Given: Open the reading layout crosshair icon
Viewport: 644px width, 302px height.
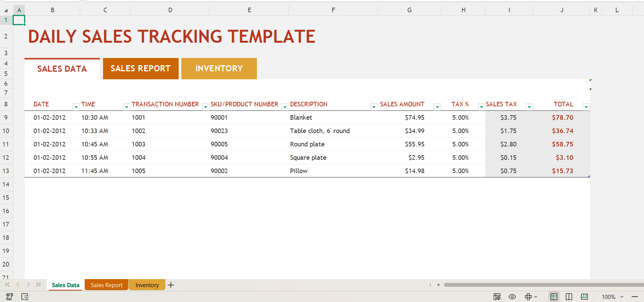Looking at the screenshot, I should pyautogui.click(x=528, y=297).
